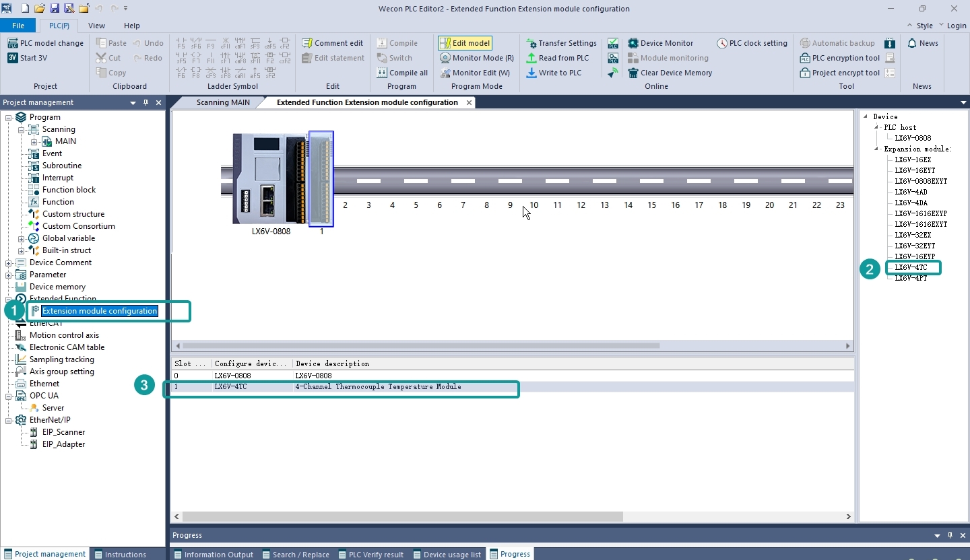Click Write to PLC

pyautogui.click(x=553, y=73)
